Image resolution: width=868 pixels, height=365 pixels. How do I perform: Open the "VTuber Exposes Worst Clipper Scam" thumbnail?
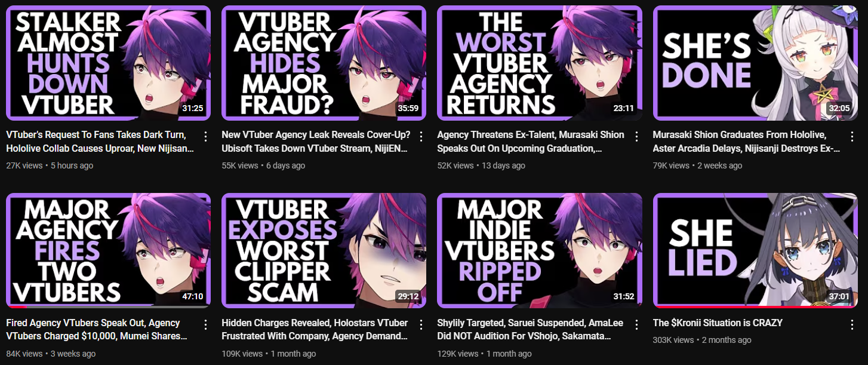point(324,250)
